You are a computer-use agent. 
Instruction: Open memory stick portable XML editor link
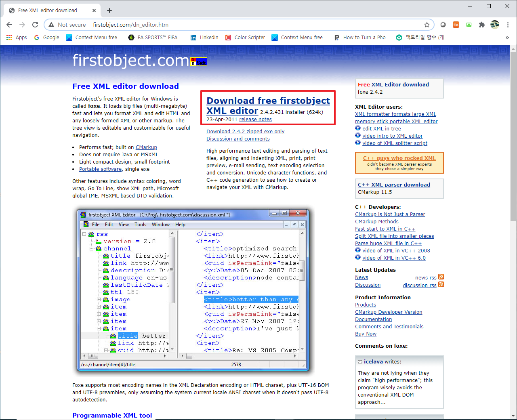tap(396, 122)
